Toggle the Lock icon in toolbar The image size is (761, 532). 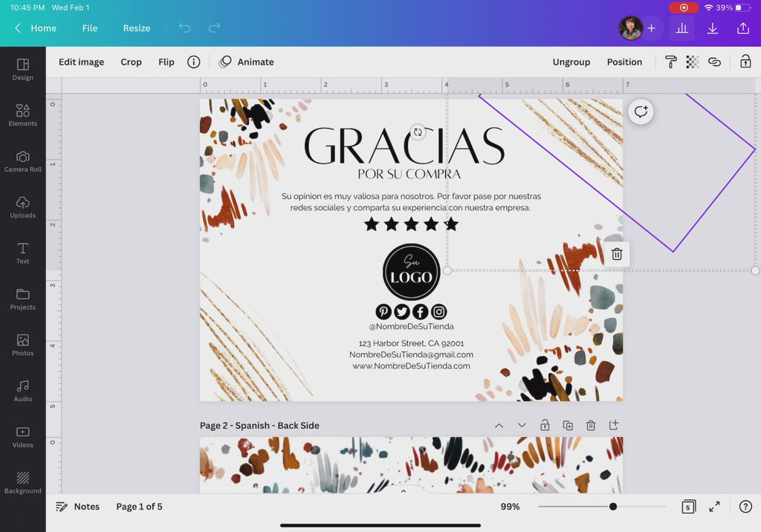click(x=745, y=61)
